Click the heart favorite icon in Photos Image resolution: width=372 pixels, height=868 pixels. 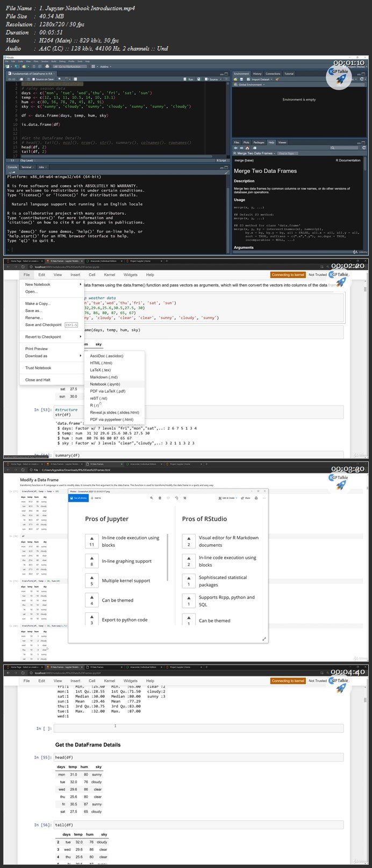coord(169,498)
